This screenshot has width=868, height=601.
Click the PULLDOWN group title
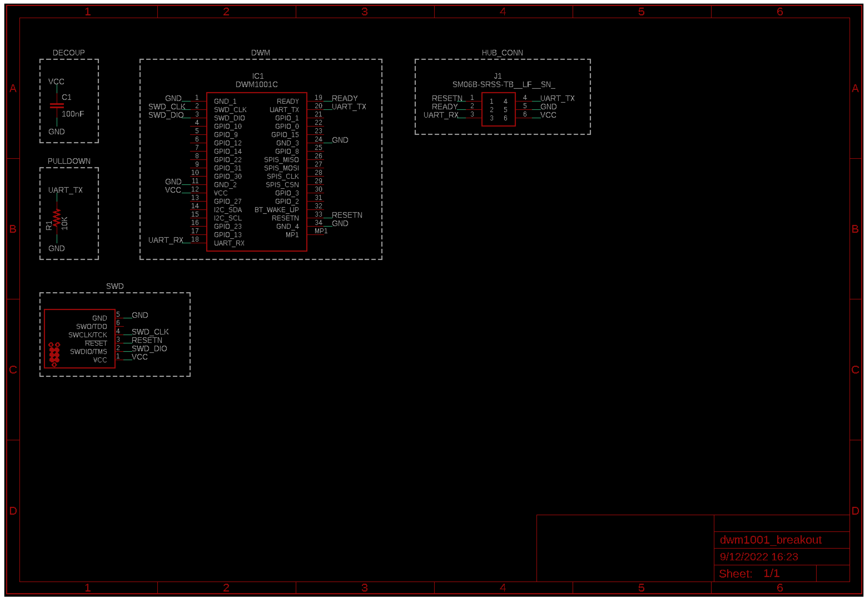(x=69, y=161)
